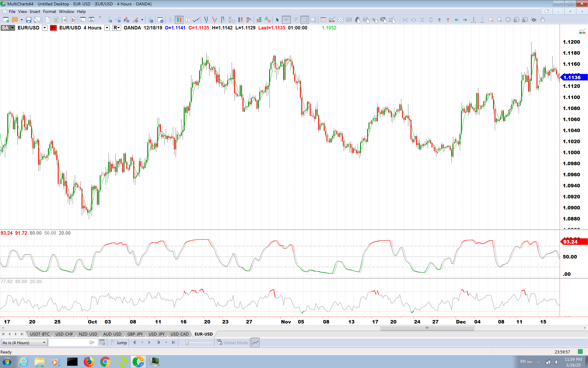The image size is (588, 368).
Task: Open the Format Instruments gear icon
Action: click(x=151, y=20)
